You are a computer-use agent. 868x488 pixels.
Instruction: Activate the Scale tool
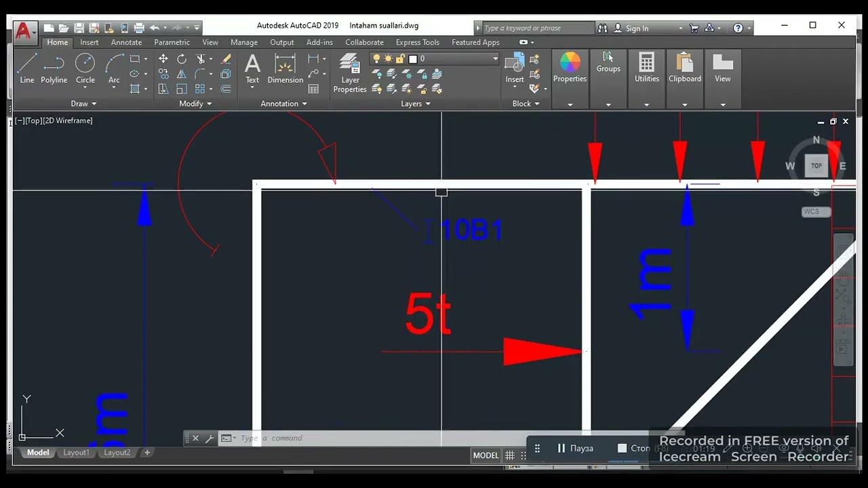[182, 89]
